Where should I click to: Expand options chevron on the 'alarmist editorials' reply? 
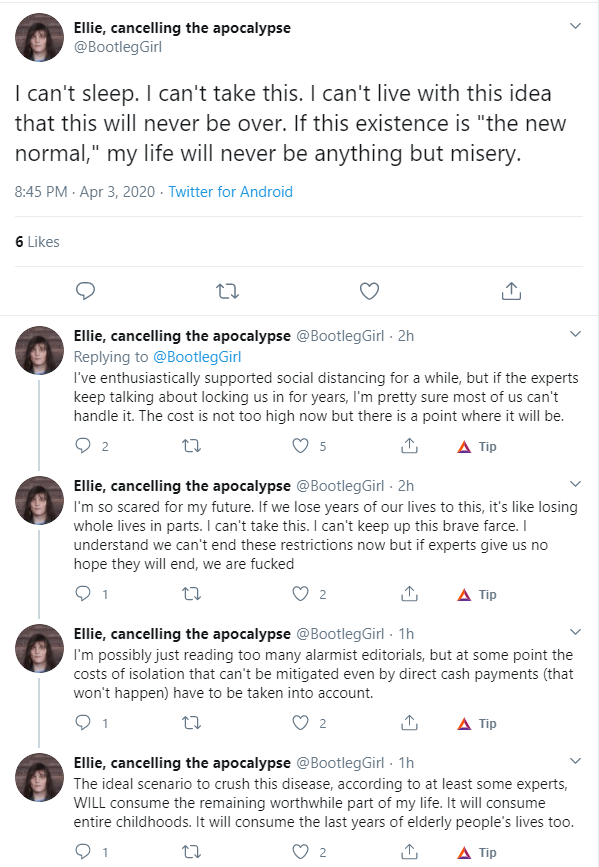pyautogui.click(x=576, y=631)
